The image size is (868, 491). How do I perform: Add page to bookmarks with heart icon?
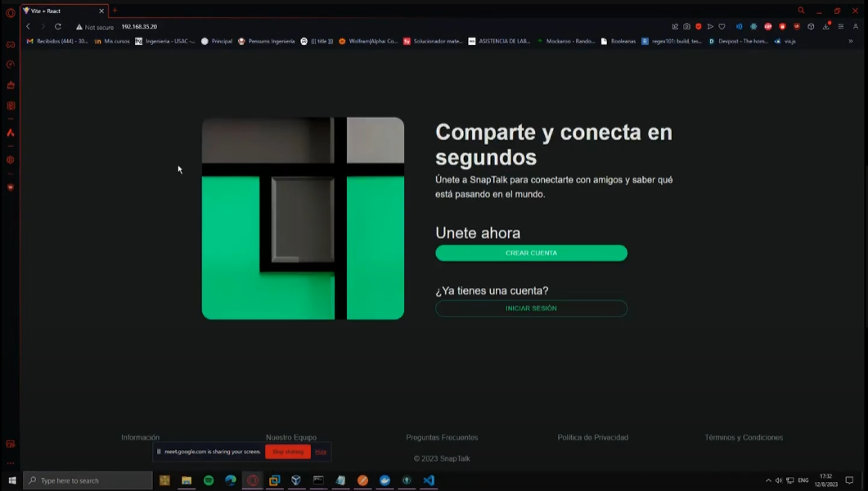pos(722,27)
